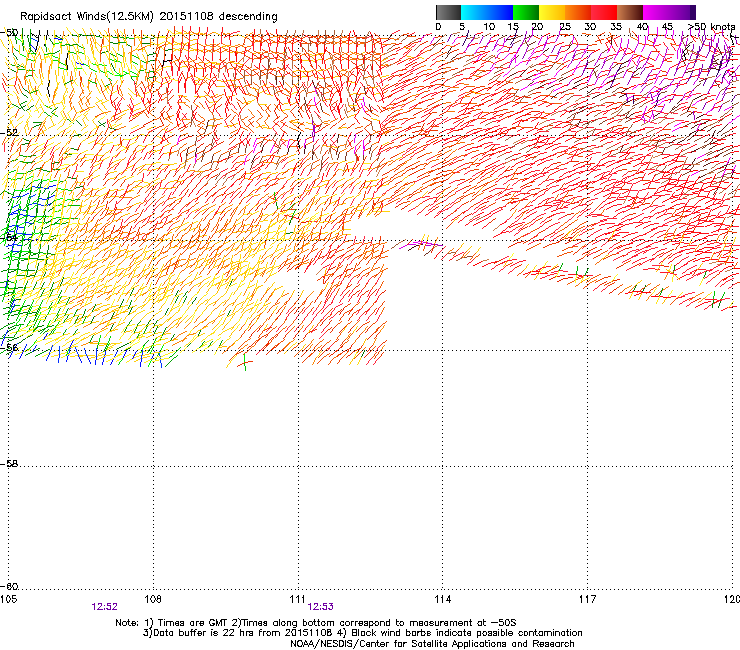Viewport: 740px width, 650px height.
Task: Click the 120 longitude axis label
Action: 732,599
